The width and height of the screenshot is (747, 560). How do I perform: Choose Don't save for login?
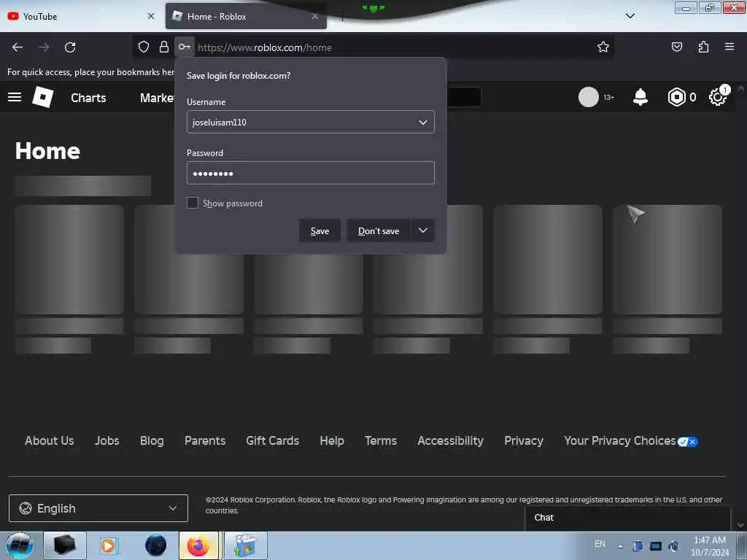(x=379, y=230)
